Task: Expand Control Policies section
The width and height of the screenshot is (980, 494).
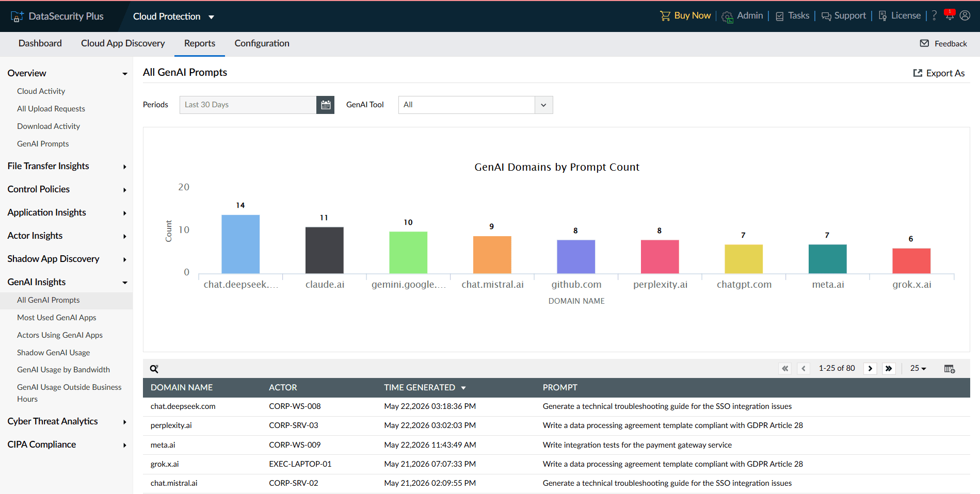Action: (x=124, y=190)
